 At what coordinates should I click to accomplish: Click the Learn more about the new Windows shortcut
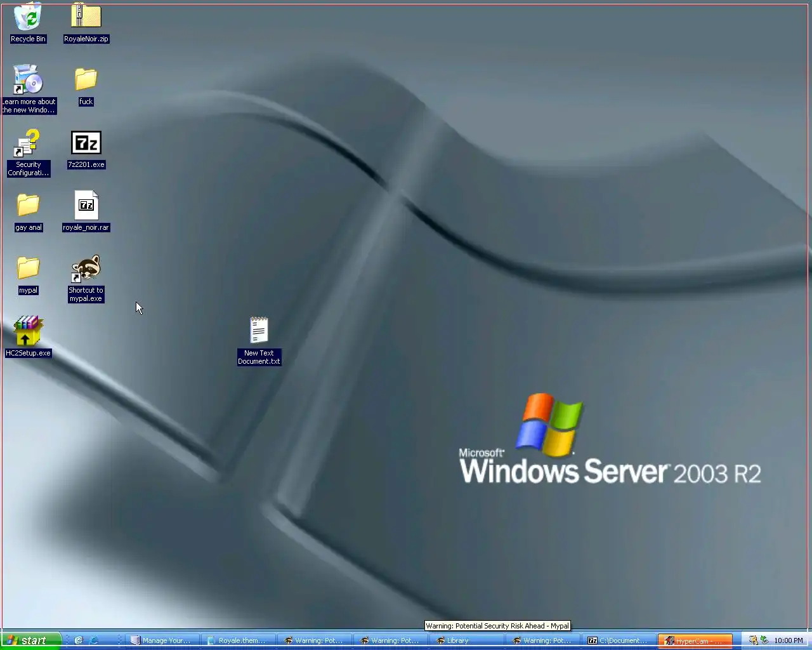(x=28, y=89)
